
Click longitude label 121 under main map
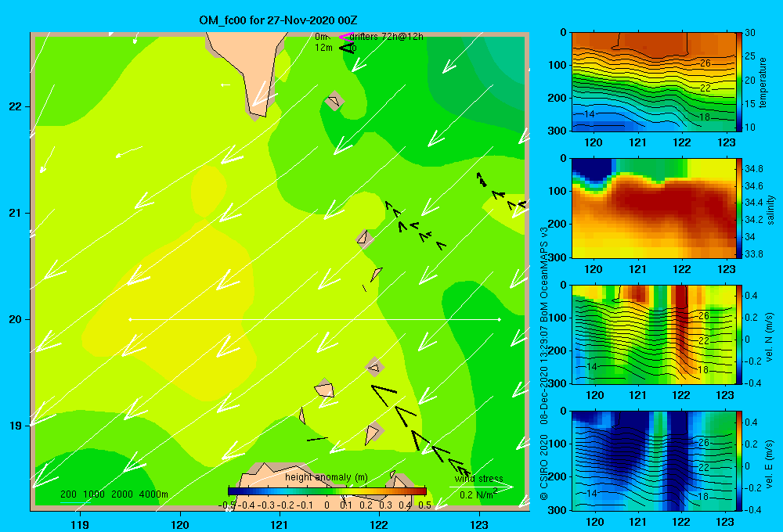[280, 524]
